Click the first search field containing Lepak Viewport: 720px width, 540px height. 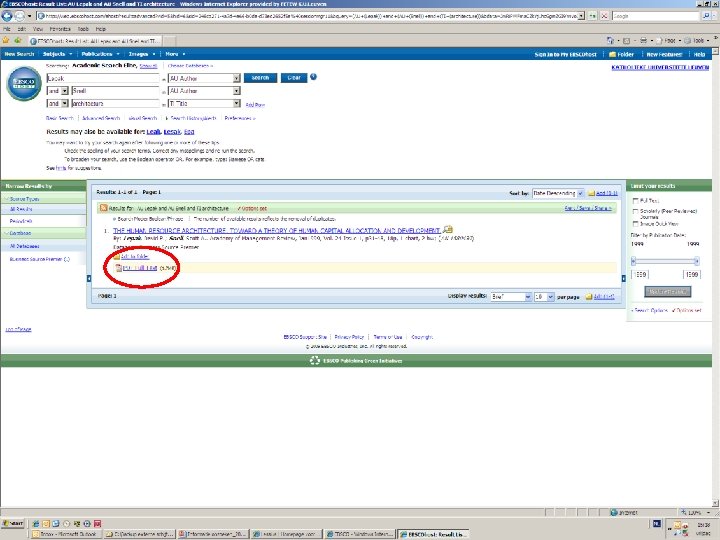tap(103, 79)
